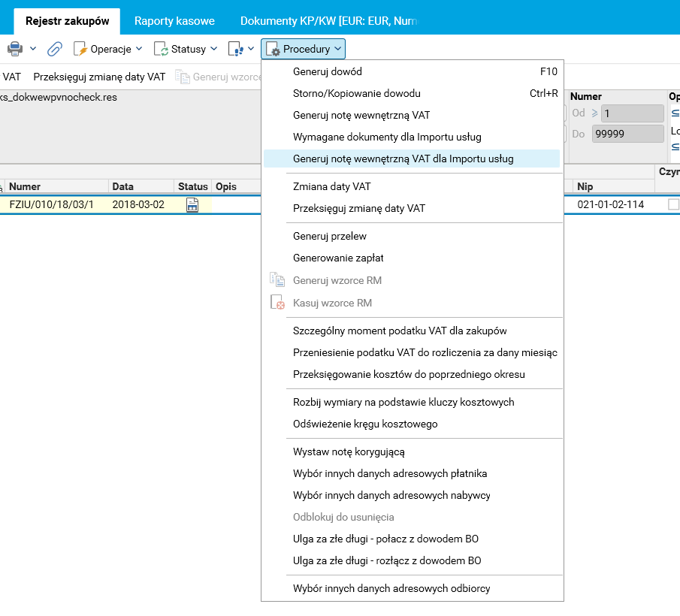
Task: Toggle checkbox in the FZIU/010/18/03/1 row
Action: (673, 204)
